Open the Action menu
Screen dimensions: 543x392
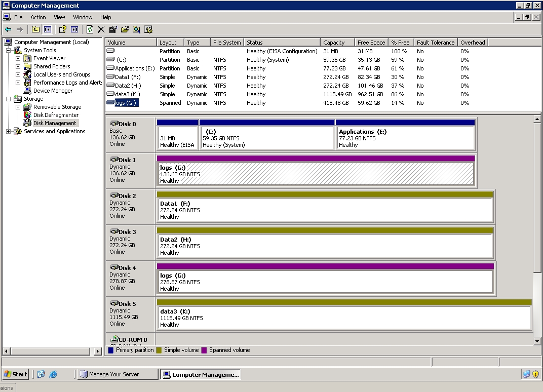pos(38,17)
